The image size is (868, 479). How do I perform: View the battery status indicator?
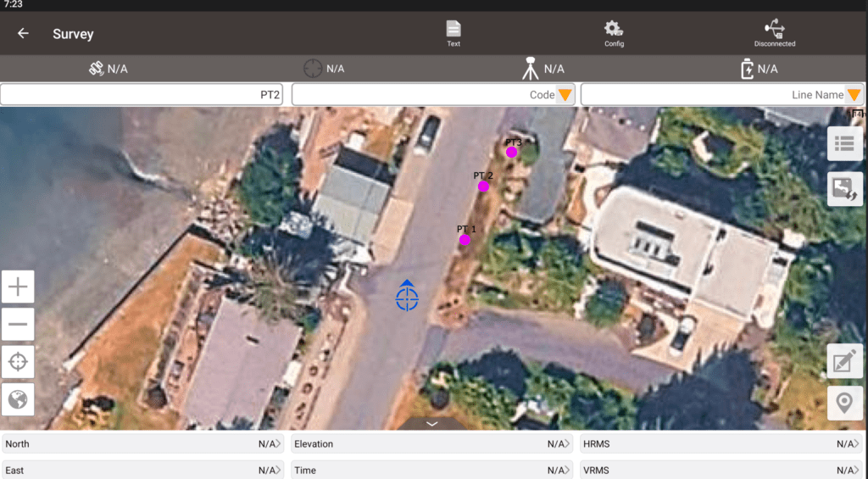748,69
